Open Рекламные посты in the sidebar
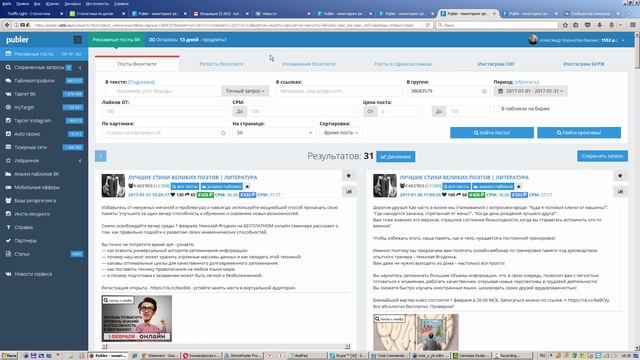Screen dimensions: 640x360 coord(44,54)
